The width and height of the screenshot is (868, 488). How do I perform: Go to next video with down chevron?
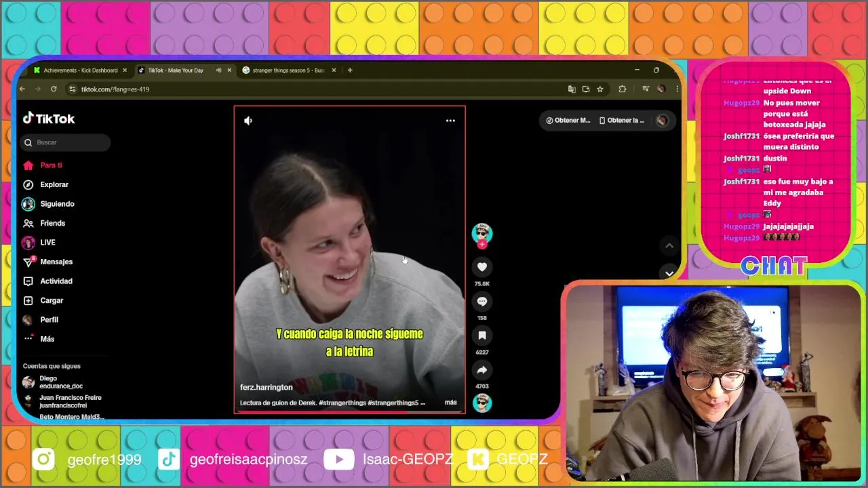click(669, 273)
